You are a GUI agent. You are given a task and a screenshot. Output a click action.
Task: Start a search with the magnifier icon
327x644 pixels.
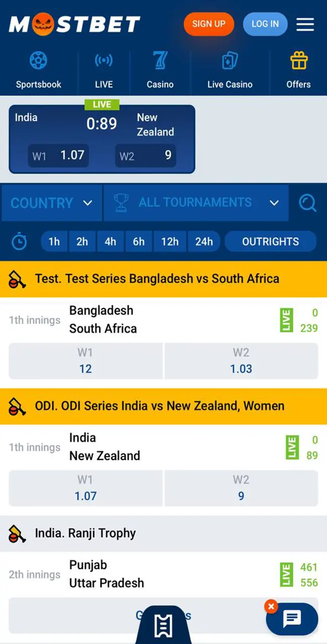coord(307,203)
